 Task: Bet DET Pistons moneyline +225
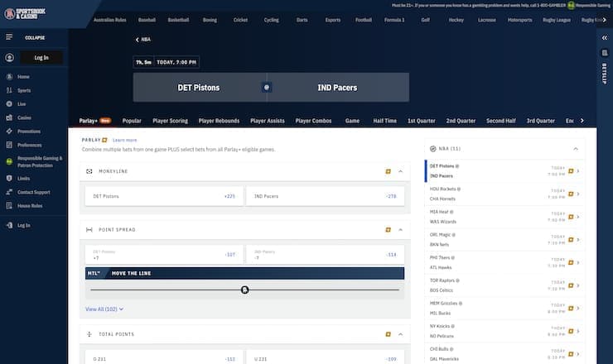click(164, 196)
